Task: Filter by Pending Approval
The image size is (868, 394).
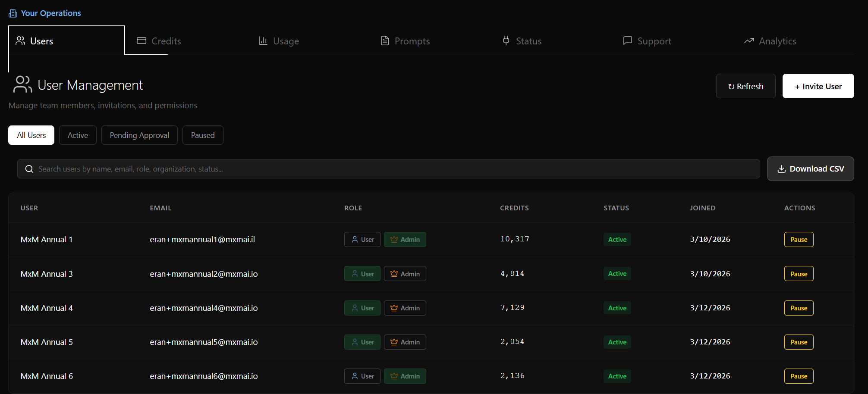Action: click(x=139, y=135)
